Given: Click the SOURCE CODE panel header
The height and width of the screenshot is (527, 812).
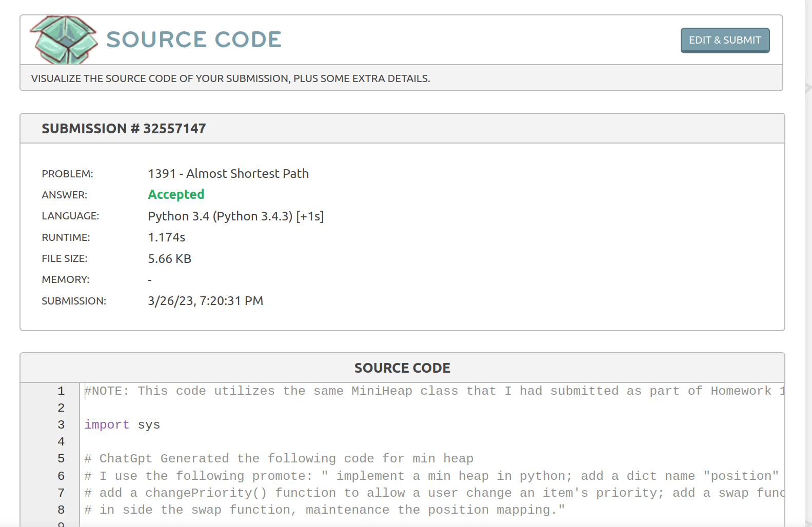Looking at the screenshot, I should click(402, 368).
